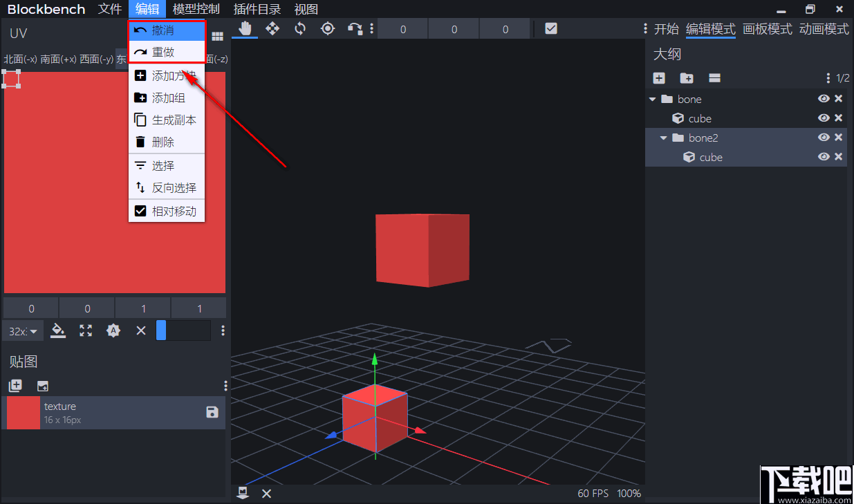The width and height of the screenshot is (854, 504).
Task: Create a new texture with the add texture icon
Action: pyautogui.click(x=15, y=385)
